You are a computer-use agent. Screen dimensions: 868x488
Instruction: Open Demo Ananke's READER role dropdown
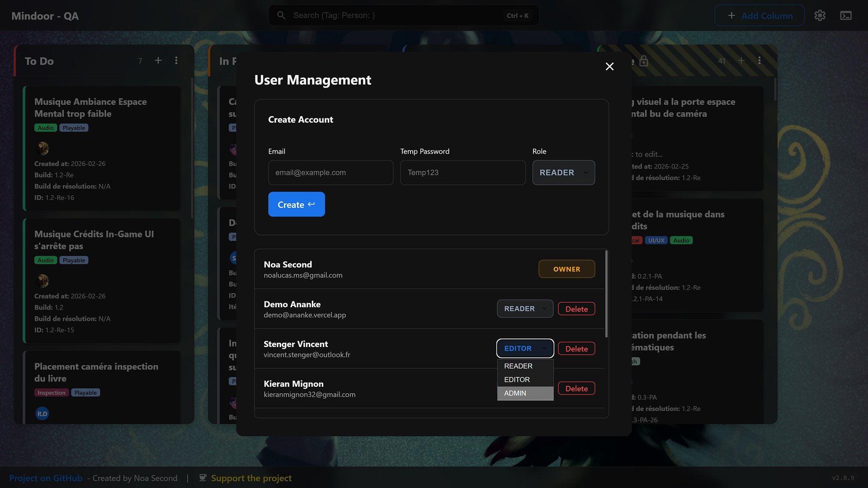coord(525,309)
